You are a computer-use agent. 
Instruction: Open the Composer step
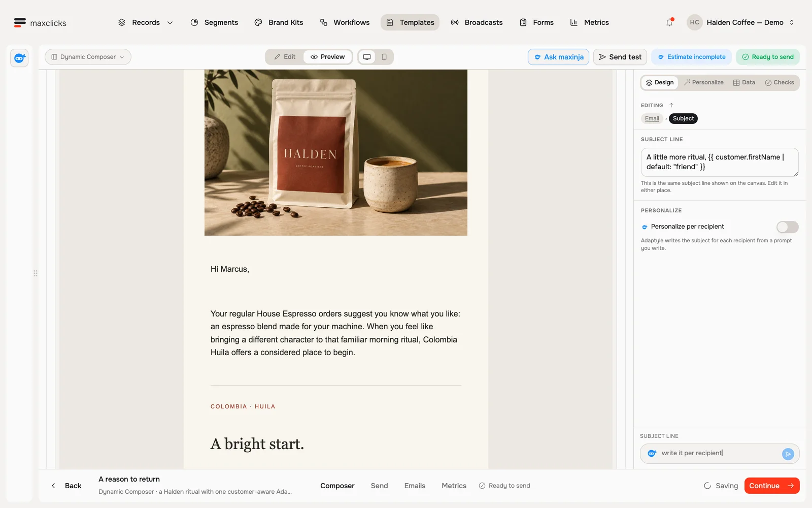[x=337, y=486]
